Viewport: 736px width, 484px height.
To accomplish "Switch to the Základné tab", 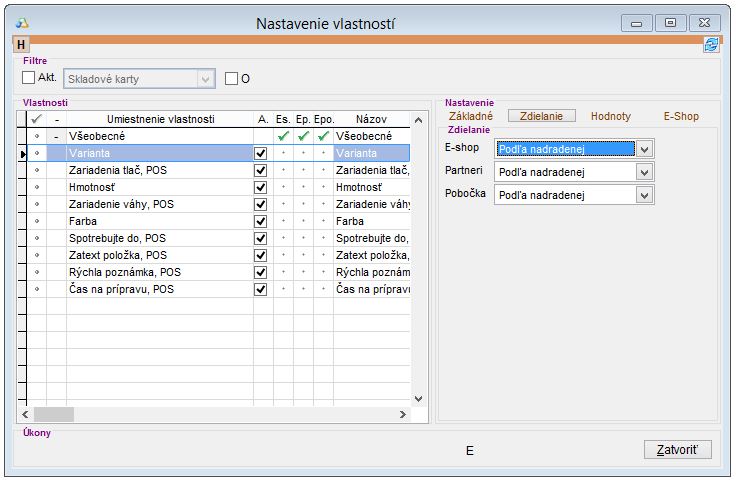I will [x=471, y=116].
